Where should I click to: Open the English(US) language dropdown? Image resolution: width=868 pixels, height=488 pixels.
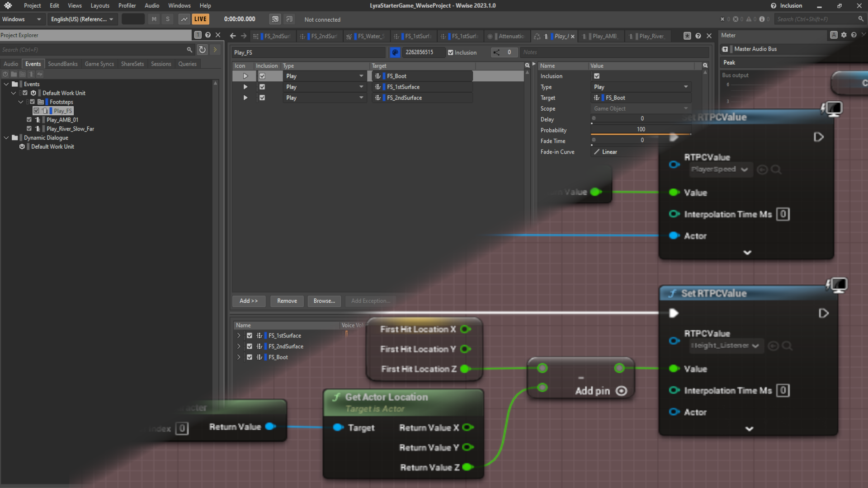(82, 19)
